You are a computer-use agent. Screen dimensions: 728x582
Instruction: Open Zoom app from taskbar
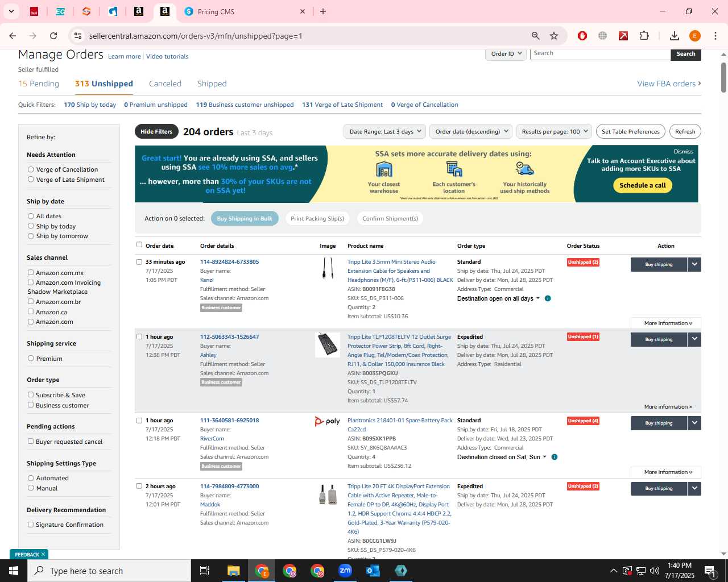click(x=345, y=571)
